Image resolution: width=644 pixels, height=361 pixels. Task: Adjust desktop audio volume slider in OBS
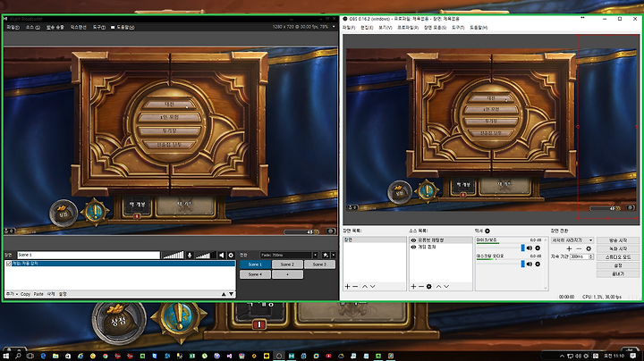click(501, 264)
